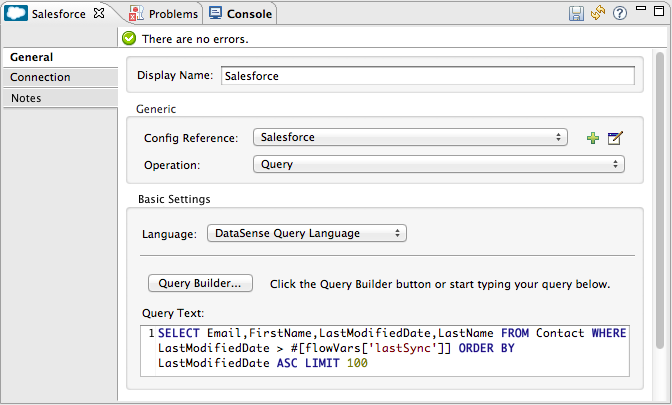This screenshot has width=672, height=405.
Task: Click the Display Name input field
Action: click(428, 76)
